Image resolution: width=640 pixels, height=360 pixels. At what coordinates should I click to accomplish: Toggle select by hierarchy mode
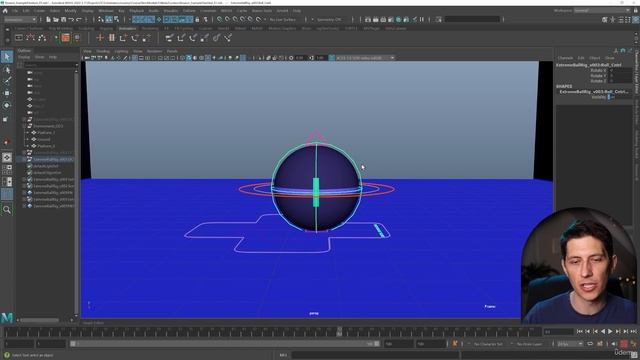pos(102,19)
